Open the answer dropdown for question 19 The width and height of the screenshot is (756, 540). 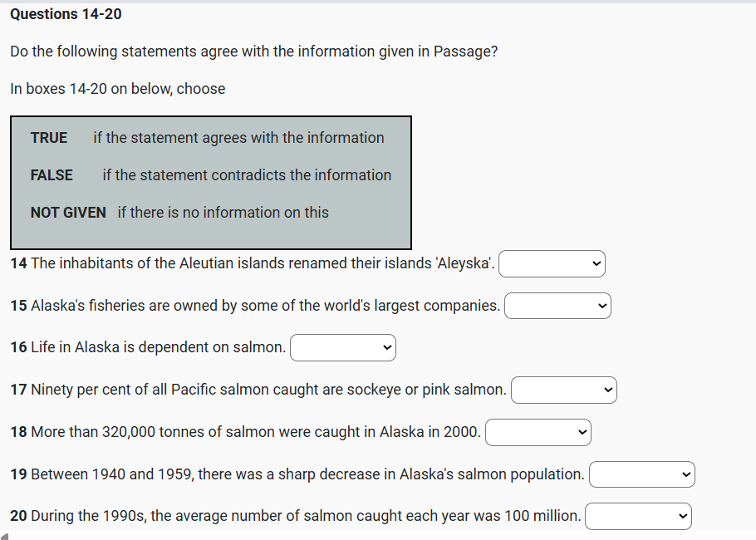[641, 474]
